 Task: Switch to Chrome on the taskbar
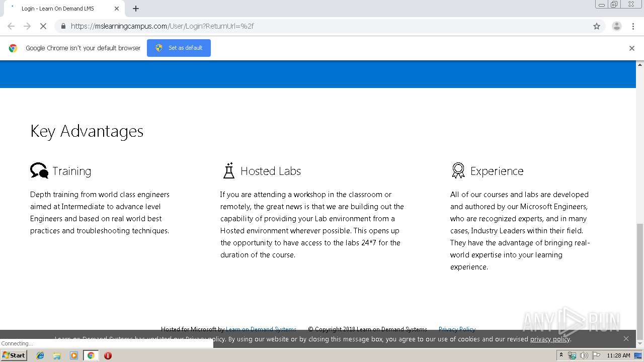[x=91, y=355]
